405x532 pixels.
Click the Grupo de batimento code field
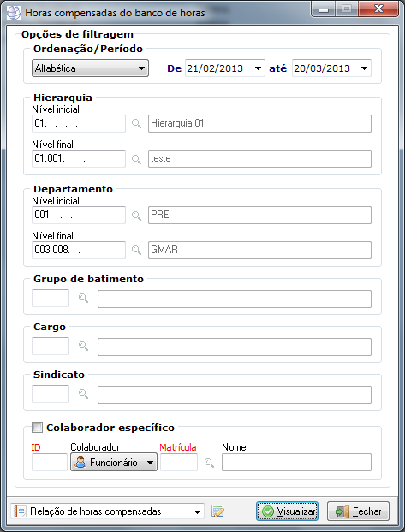(x=51, y=299)
